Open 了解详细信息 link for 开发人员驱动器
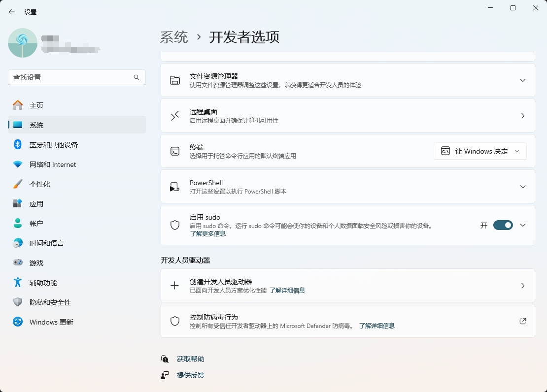The width and height of the screenshot is (547, 392). (x=287, y=290)
